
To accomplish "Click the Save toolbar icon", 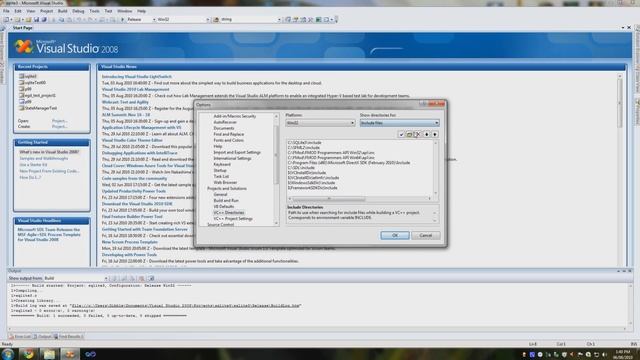I will (36, 20).
